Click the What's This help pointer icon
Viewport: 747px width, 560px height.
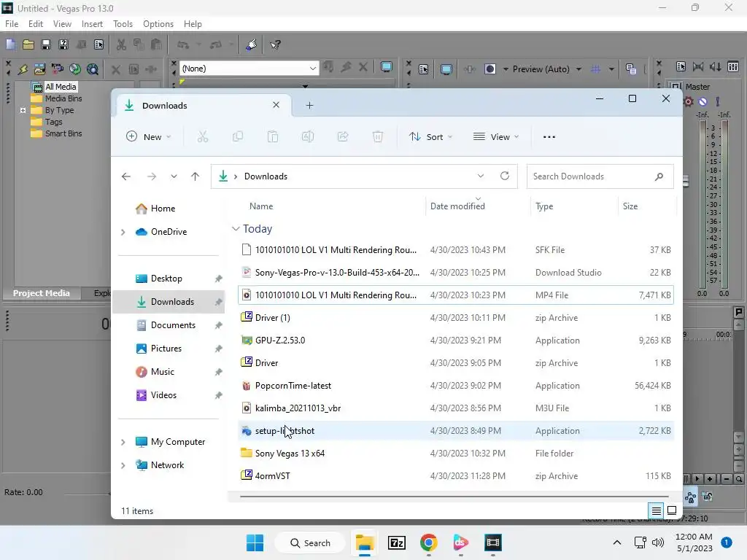(275, 44)
